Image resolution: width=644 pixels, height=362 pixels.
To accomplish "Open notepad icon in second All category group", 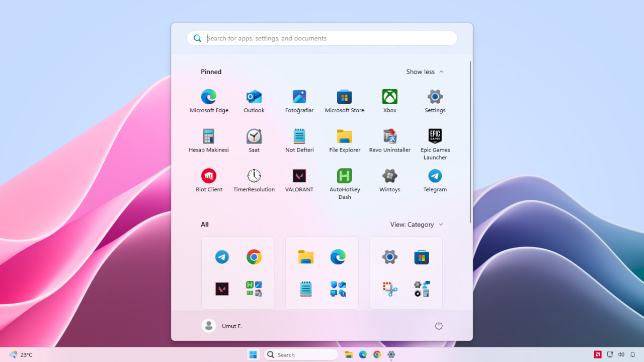I will click(x=306, y=288).
